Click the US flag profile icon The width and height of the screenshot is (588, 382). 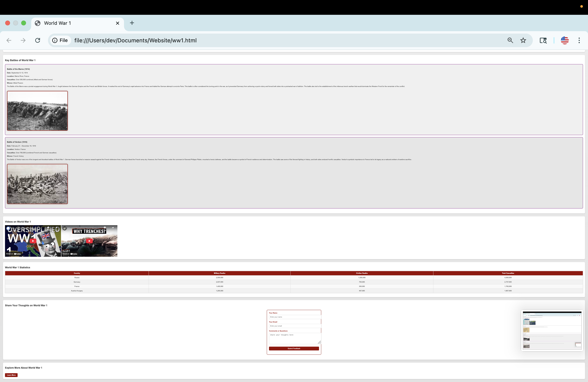coord(565,40)
